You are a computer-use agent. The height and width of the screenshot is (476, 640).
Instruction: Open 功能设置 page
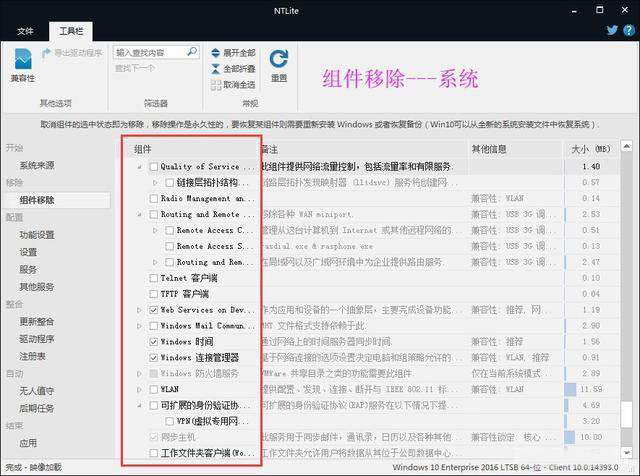(x=37, y=235)
